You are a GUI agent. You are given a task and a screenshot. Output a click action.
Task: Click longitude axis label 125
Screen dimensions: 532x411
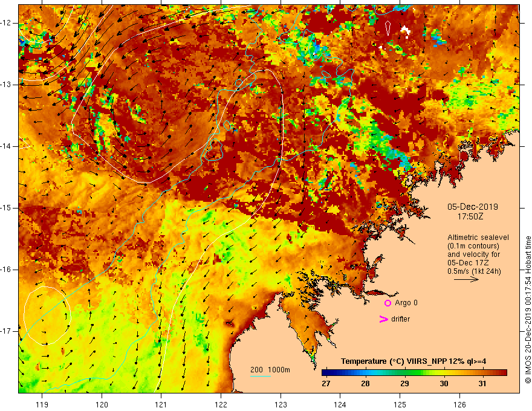coord(400,404)
